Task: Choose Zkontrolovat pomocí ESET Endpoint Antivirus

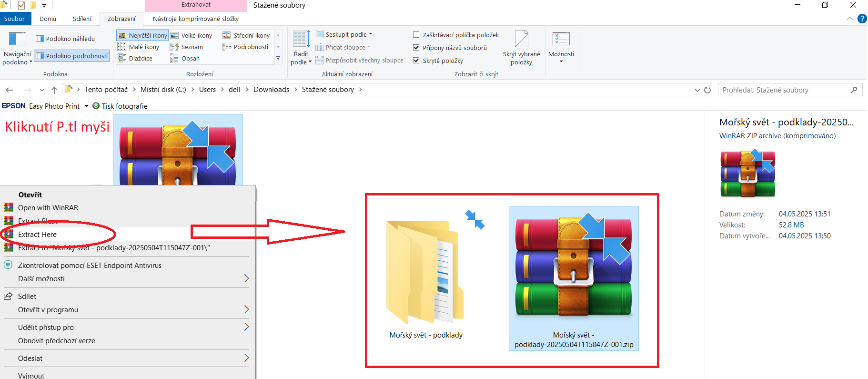Action: [90, 266]
